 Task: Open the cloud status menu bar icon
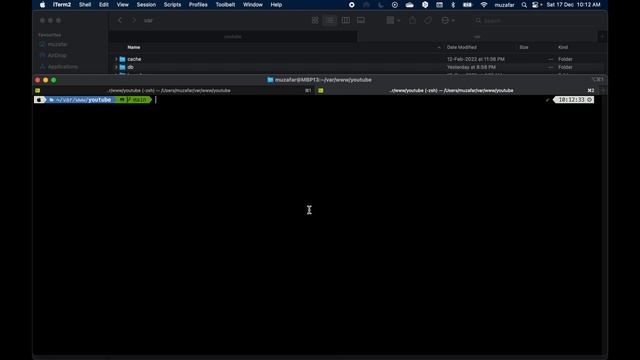[x=409, y=5]
